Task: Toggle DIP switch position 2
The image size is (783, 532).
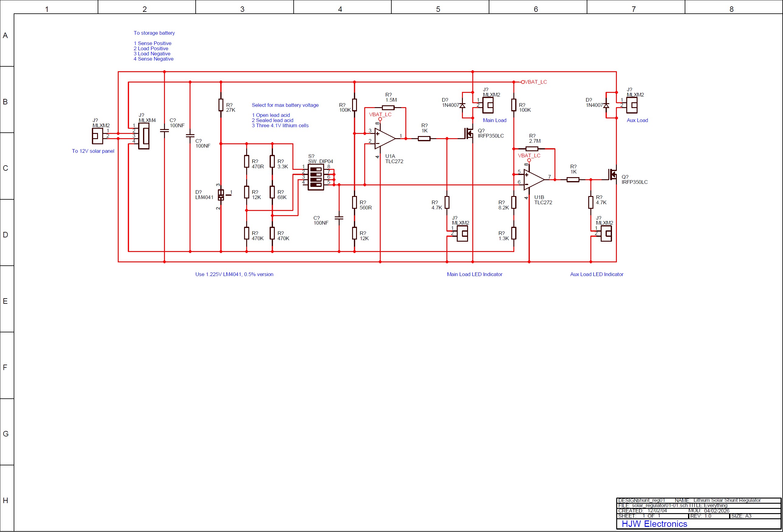Action: pyautogui.click(x=316, y=174)
